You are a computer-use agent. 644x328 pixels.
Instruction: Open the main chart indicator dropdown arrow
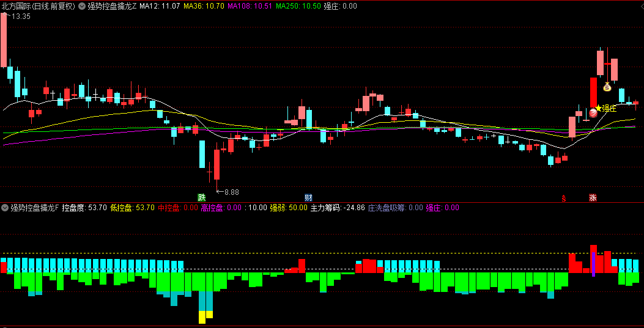click(x=81, y=6)
